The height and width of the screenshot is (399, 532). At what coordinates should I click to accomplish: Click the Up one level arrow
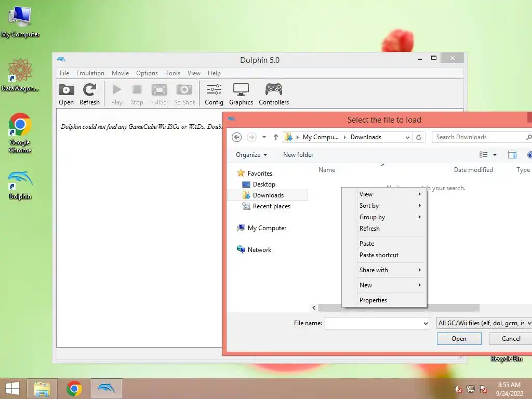tap(275, 137)
